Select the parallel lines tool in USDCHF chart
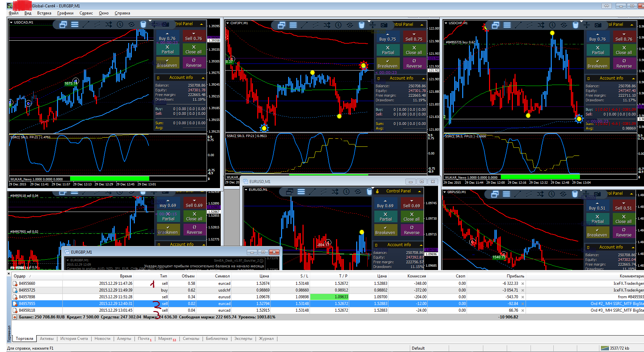Screen dimensions: 644x352 point(530,25)
